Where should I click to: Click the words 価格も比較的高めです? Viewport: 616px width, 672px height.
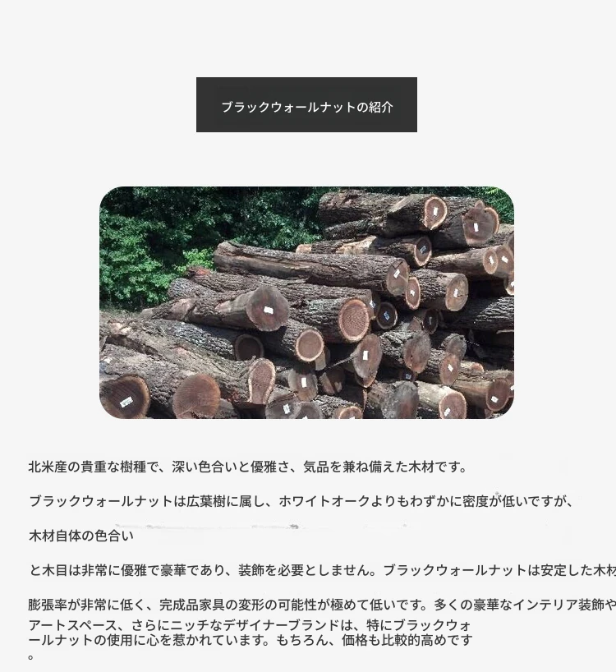coord(407,640)
